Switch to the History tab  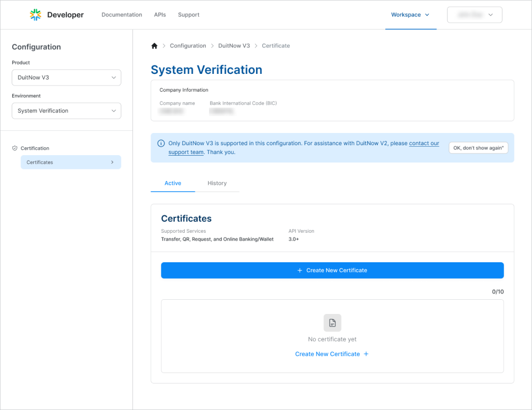217,183
